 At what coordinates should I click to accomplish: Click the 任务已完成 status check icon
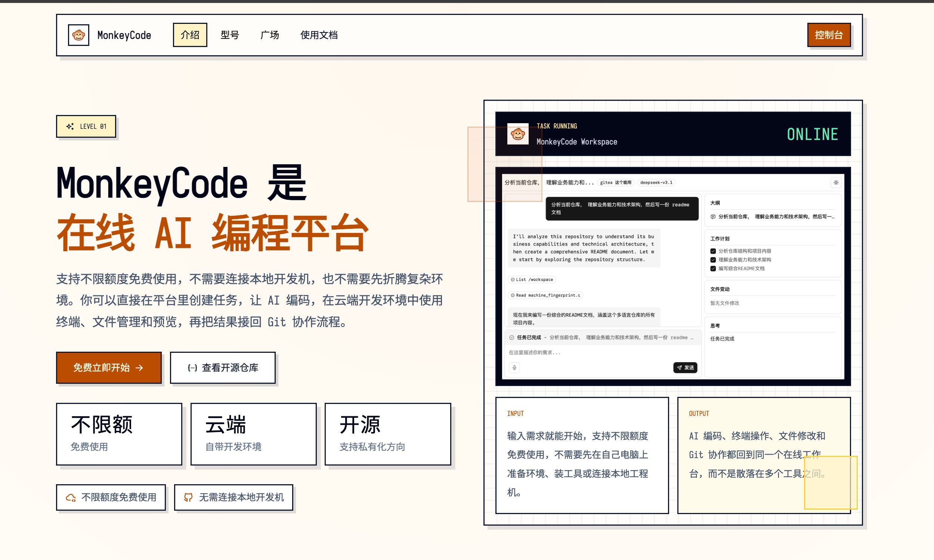(511, 338)
